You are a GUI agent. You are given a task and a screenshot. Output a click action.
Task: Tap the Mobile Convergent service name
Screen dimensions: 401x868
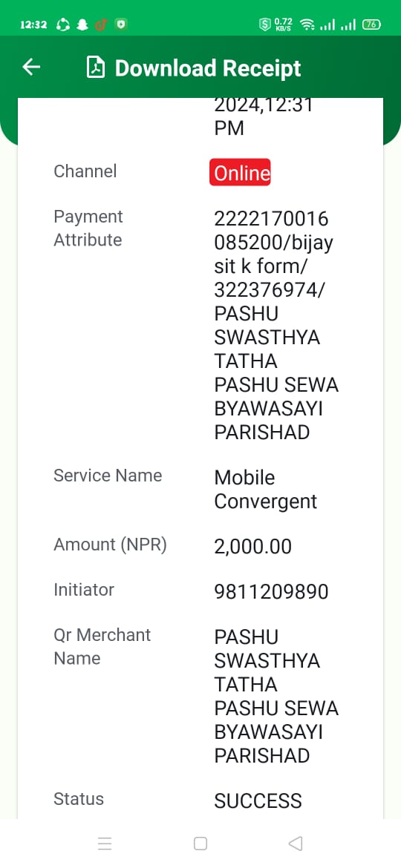click(266, 490)
